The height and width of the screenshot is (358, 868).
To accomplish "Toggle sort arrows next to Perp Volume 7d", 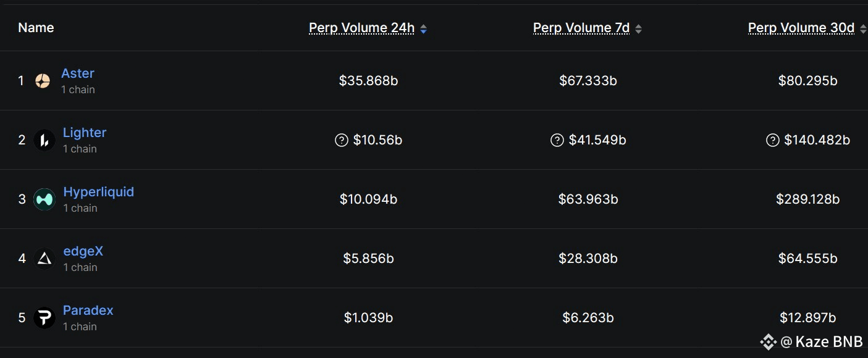I will [638, 29].
